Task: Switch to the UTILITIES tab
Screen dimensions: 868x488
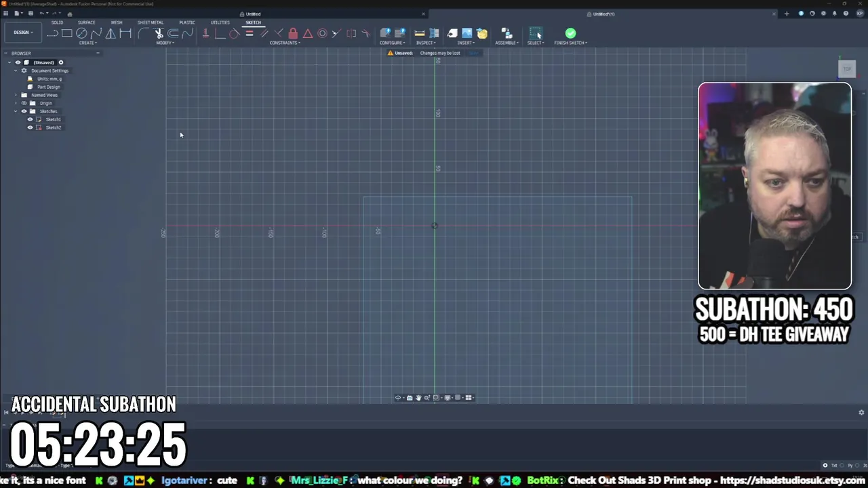Action: [220, 22]
